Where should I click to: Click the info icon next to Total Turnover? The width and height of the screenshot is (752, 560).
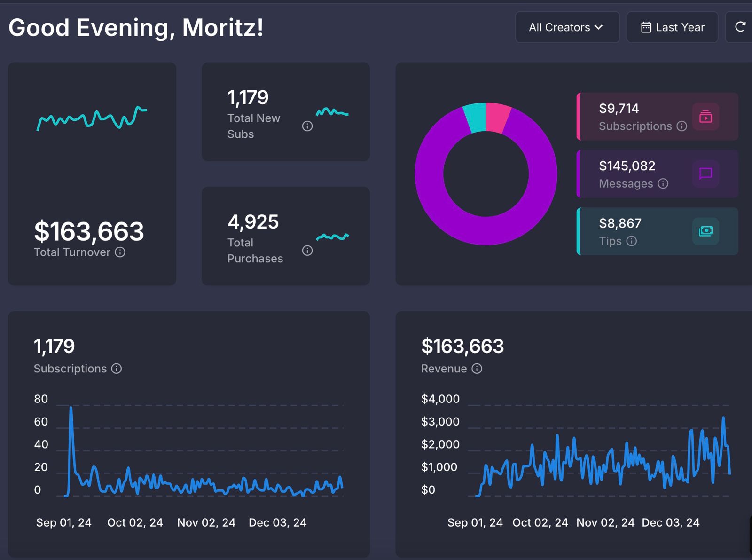120,252
